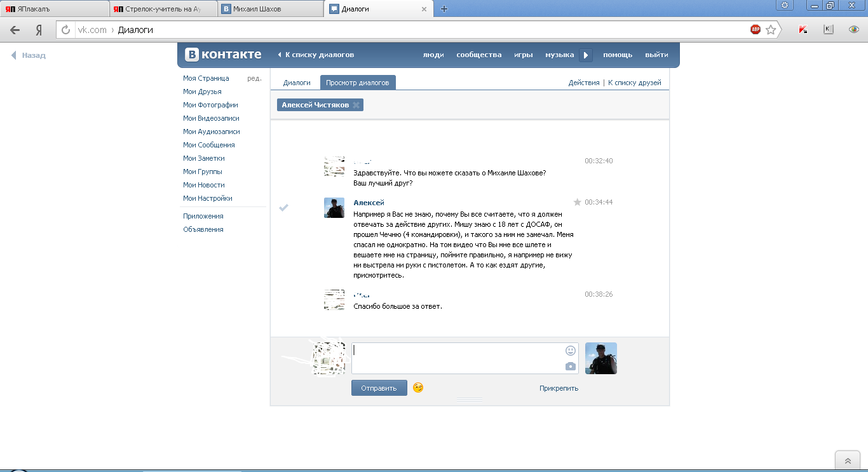The height and width of the screenshot is (472, 868).
Task: Go to К списку друзей
Action: click(x=635, y=83)
